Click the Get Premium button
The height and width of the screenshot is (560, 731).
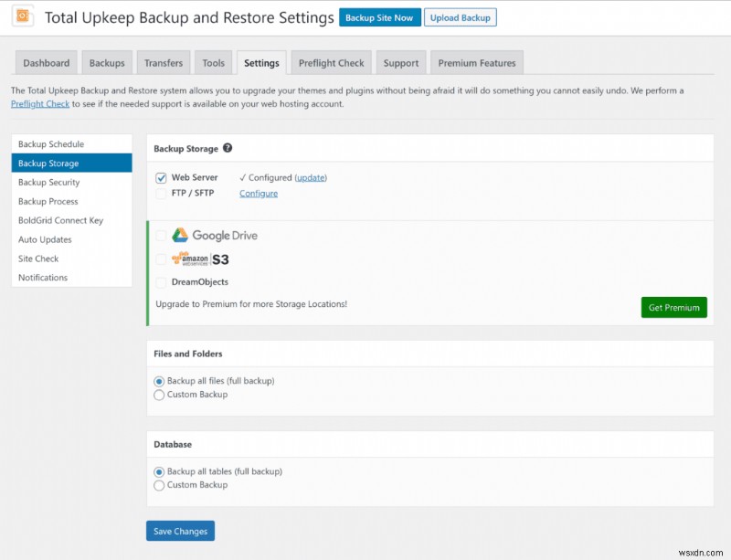[x=673, y=307]
